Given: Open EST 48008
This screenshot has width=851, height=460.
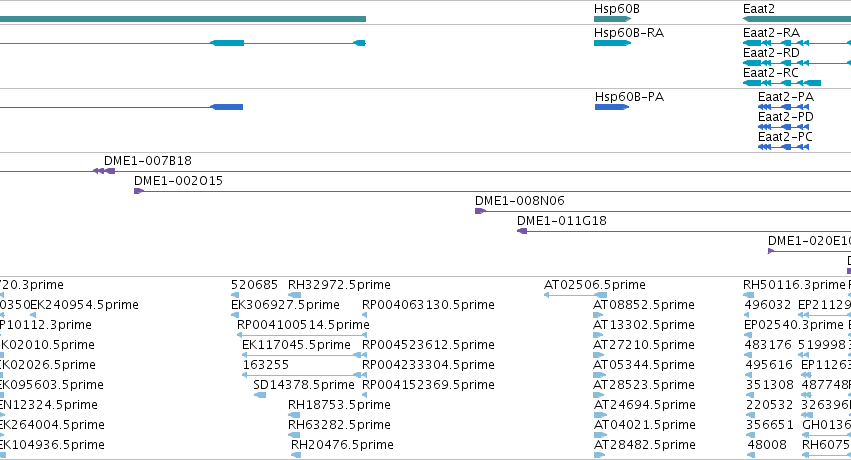Looking at the screenshot, I should (766, 445).
